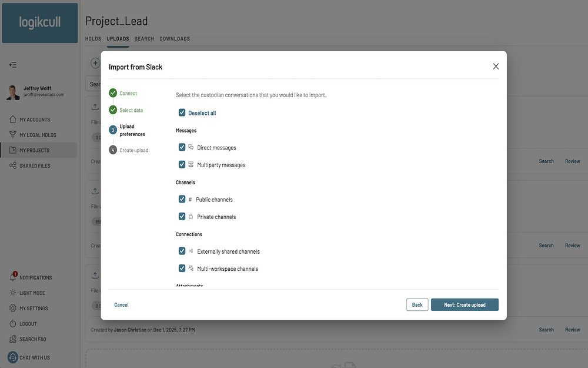Click Next: Create upload button
Image resolution: width=588 pixels, height=368 pixels.
[x=465, y=304]
